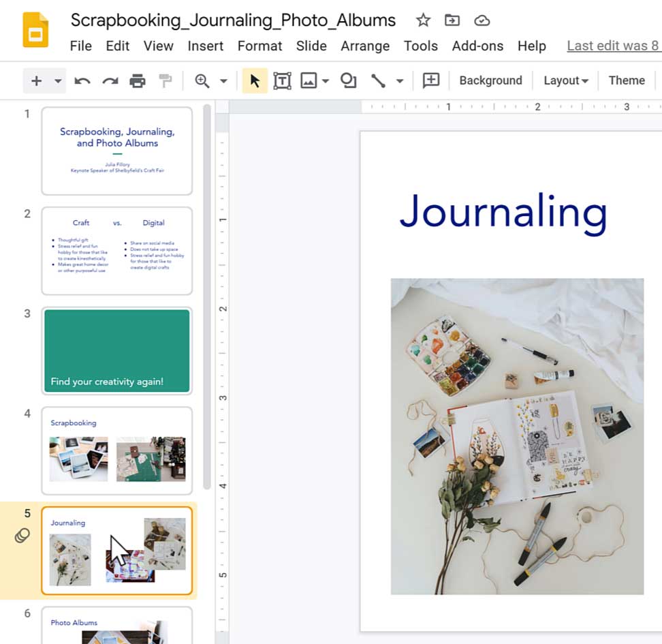Print the presentation

coord(137,80)
